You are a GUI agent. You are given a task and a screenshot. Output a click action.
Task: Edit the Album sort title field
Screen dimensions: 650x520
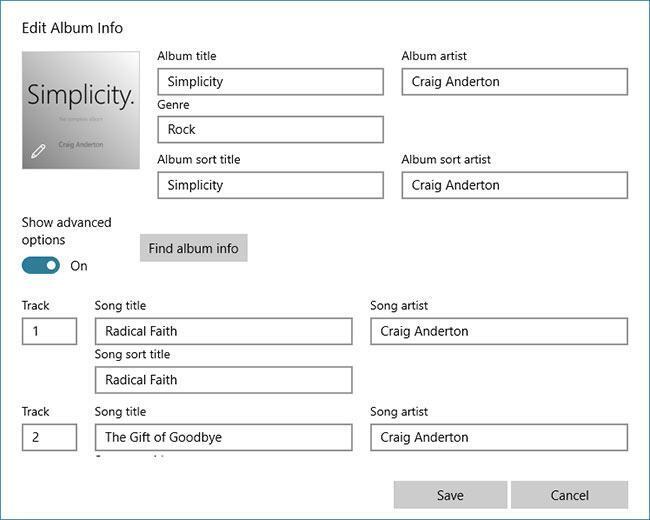pos(270,185)
